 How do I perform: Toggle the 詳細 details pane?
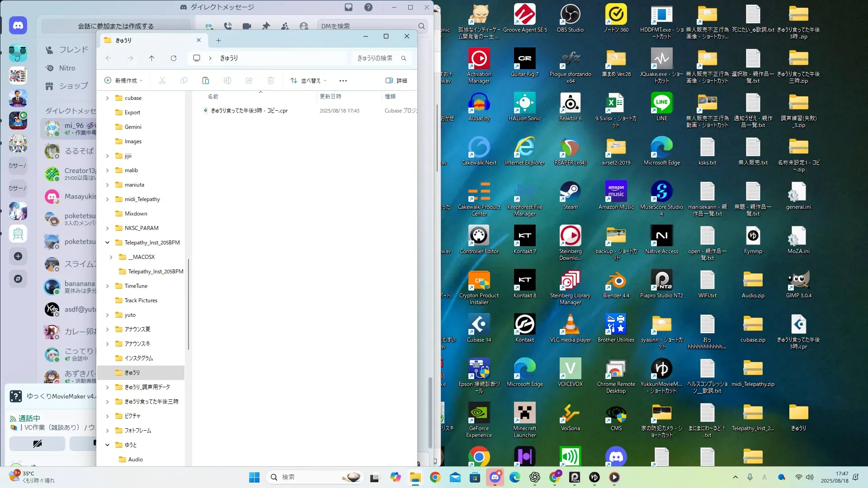click(396, 80)
